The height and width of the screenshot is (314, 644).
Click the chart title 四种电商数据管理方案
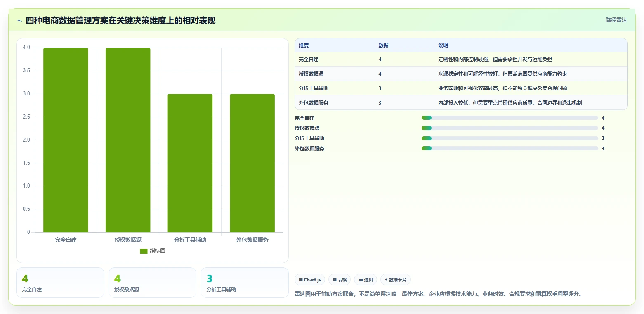pos(120,20)
